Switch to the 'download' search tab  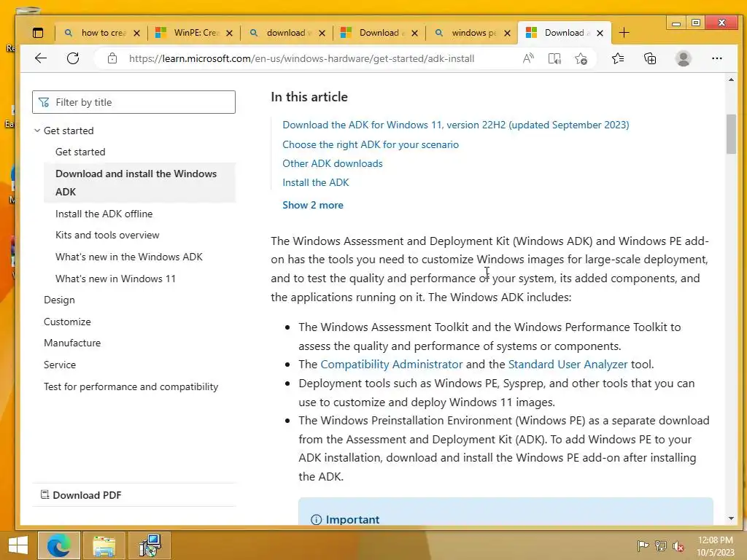pyautogui.click(x=287, y=33)
